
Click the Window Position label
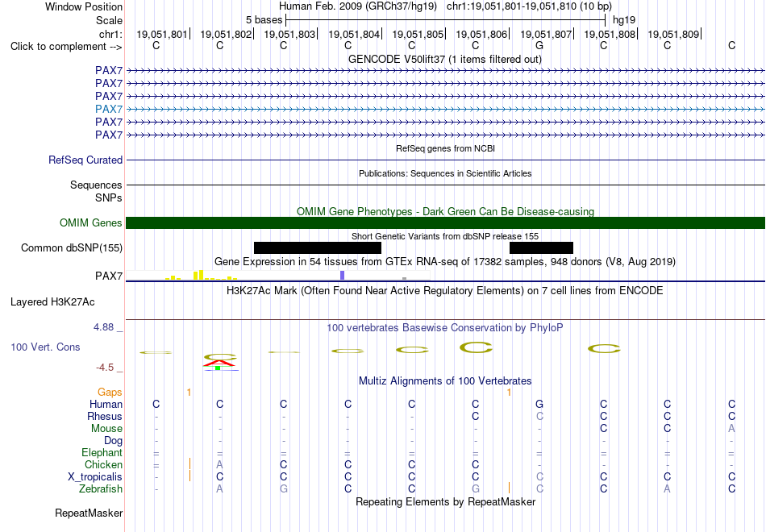(84, 6)
